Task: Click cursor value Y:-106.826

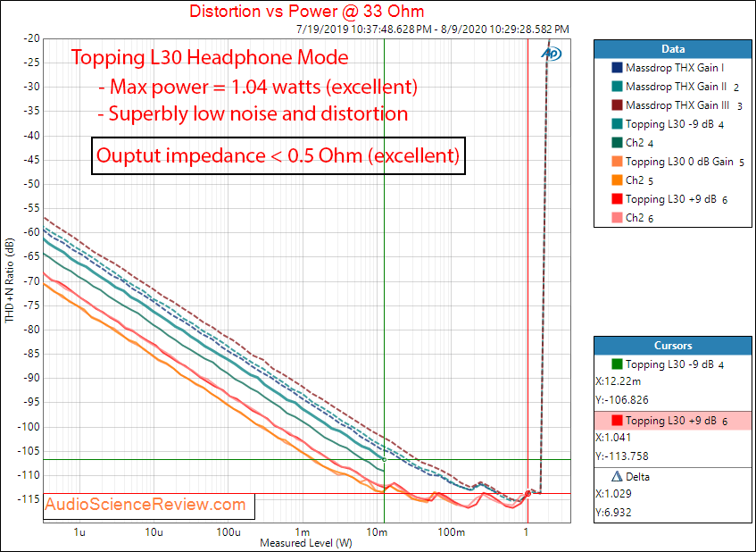Action: [622, 400]
